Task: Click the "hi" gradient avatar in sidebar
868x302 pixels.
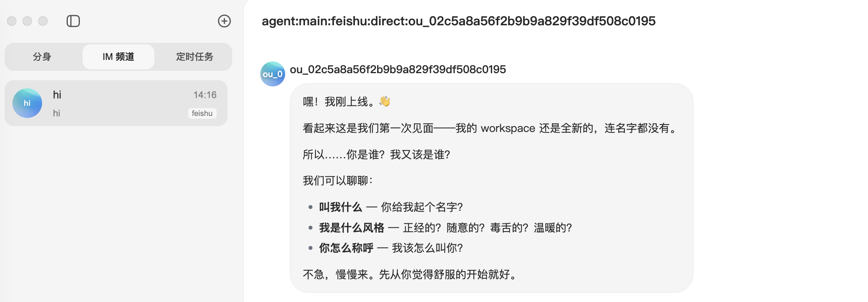Action: [x=27, y=103]
